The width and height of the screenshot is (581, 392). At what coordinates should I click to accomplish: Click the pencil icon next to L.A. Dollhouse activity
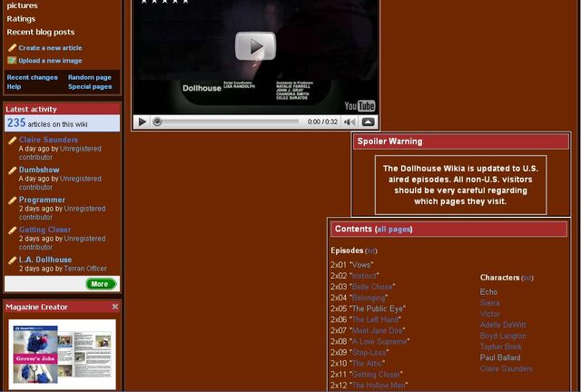point(12,260)
